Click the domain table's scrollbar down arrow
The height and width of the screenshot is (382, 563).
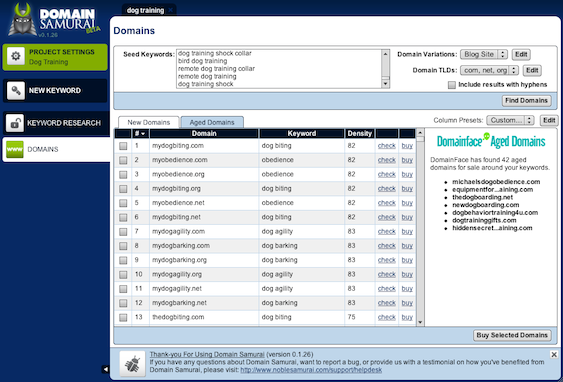[420, 322]
